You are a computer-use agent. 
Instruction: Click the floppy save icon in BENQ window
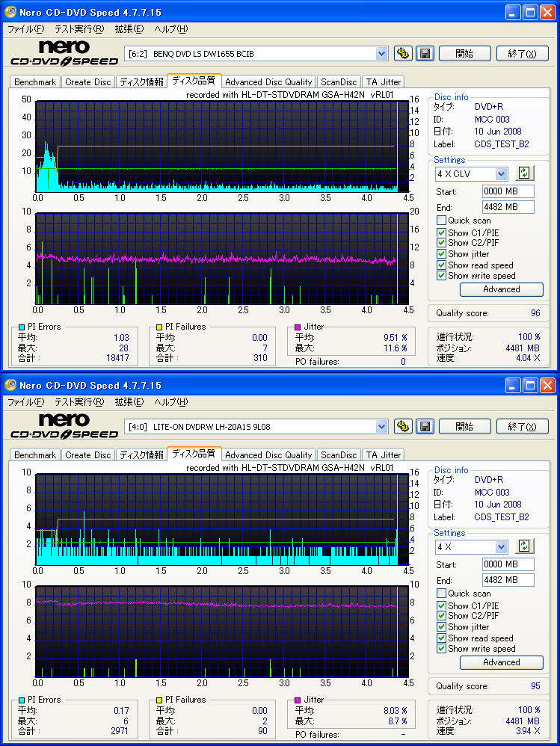point(425,53)
